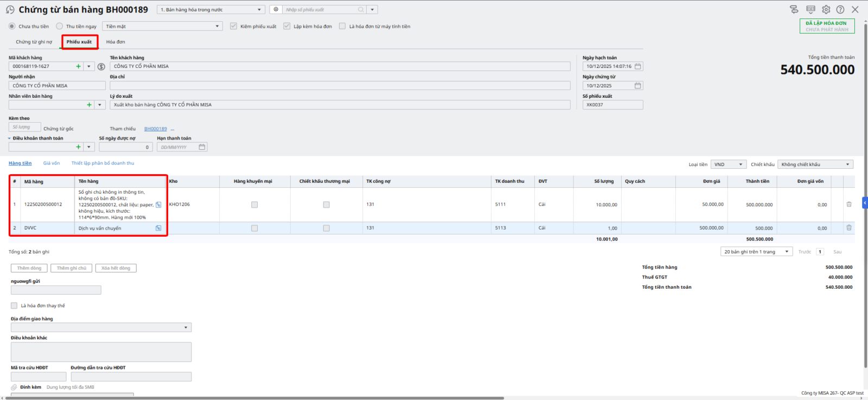
Task: Delete row 1 using its trash icon
Action: 849,205
